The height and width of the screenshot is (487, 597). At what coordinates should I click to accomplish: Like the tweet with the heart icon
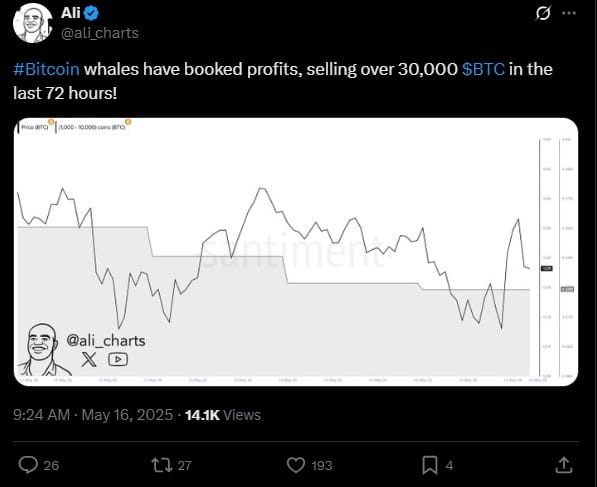296,465
